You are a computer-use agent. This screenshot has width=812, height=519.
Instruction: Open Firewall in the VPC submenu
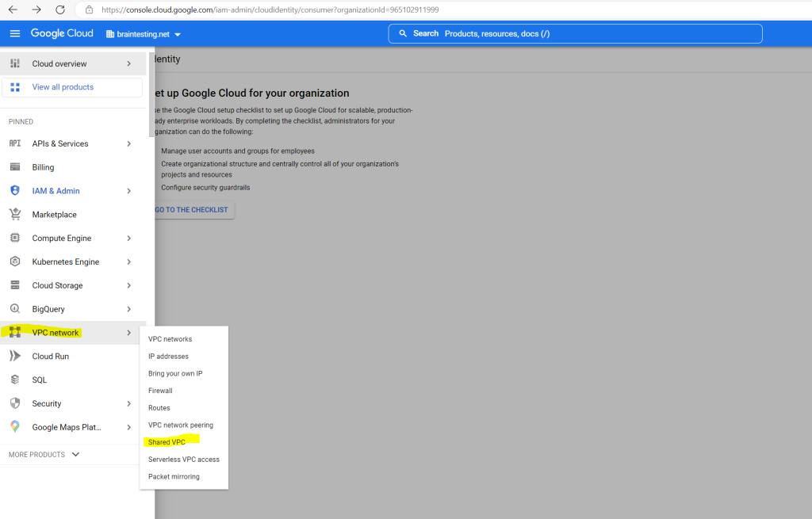coord(160,390)
